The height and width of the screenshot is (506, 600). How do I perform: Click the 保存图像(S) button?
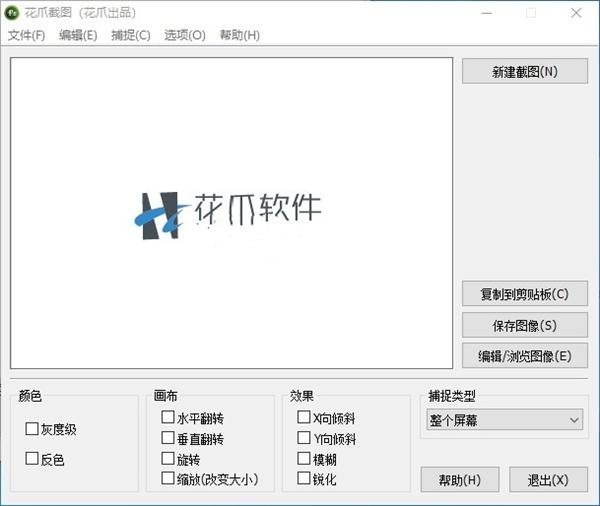pyautogui.click(x=525, y=325)
